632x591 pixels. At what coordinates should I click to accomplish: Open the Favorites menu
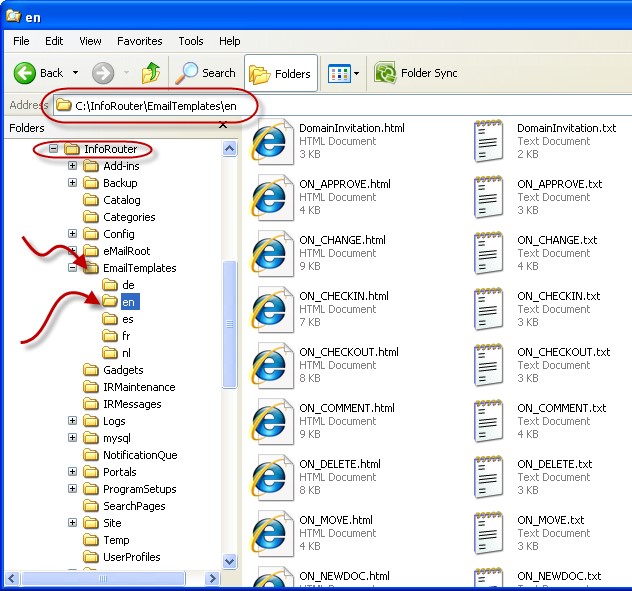tap(139, 41)
